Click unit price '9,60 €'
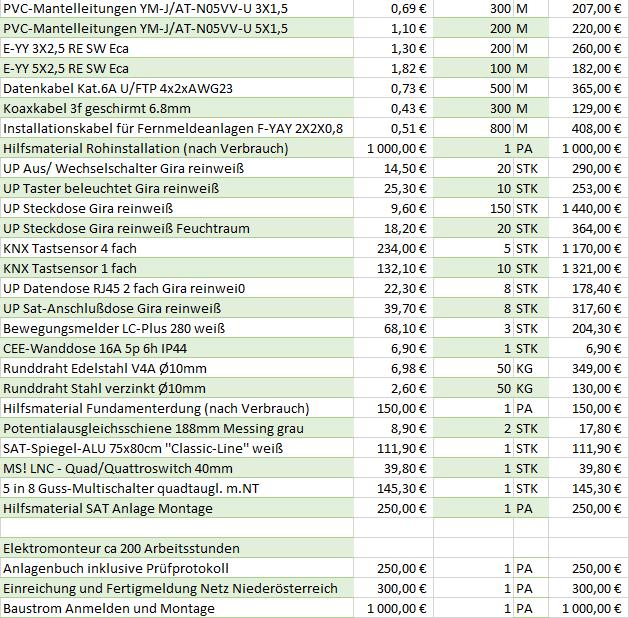The height and width of the screenshot is (618, 629). (408, 209)
